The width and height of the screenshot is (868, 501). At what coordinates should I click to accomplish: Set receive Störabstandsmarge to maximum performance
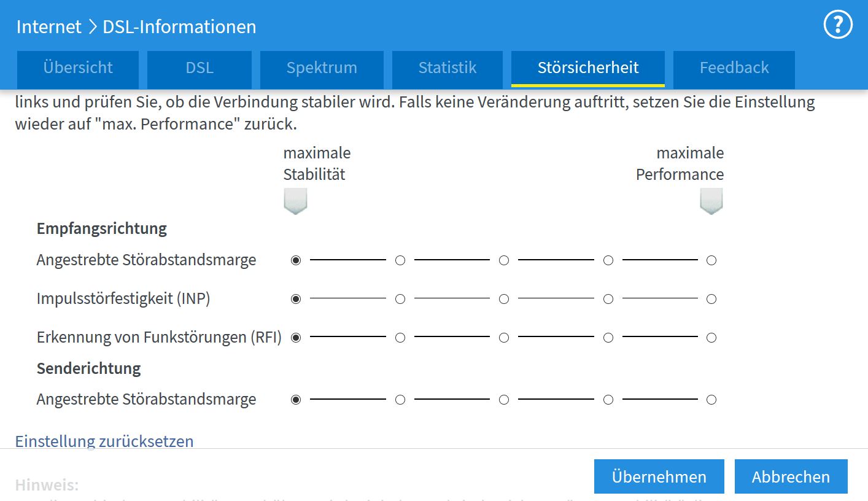coord(711,260)
